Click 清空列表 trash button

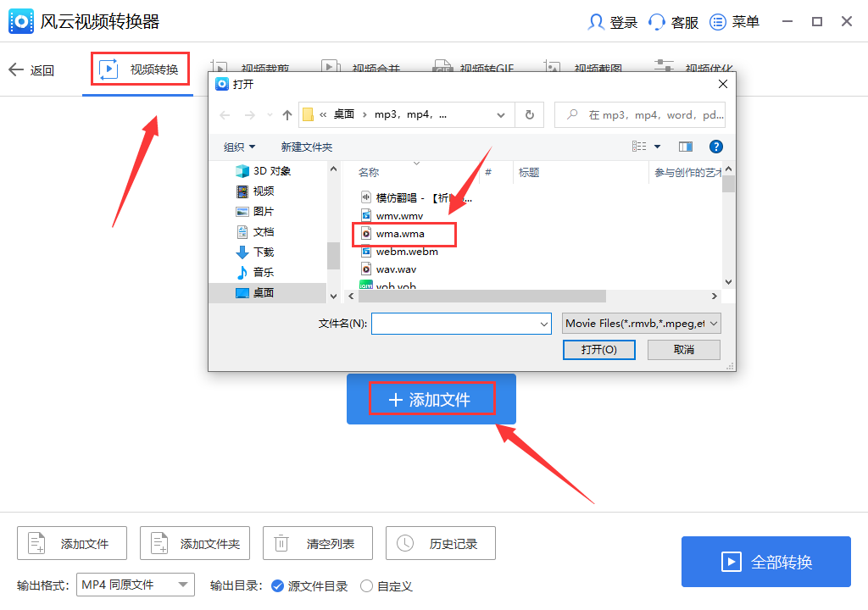click(318, 543)
